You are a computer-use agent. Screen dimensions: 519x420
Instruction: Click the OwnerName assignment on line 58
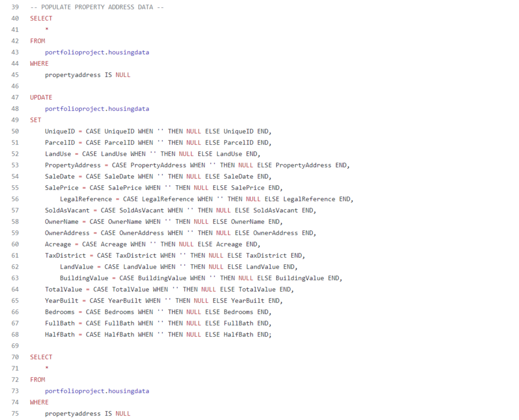coord(164,222)
